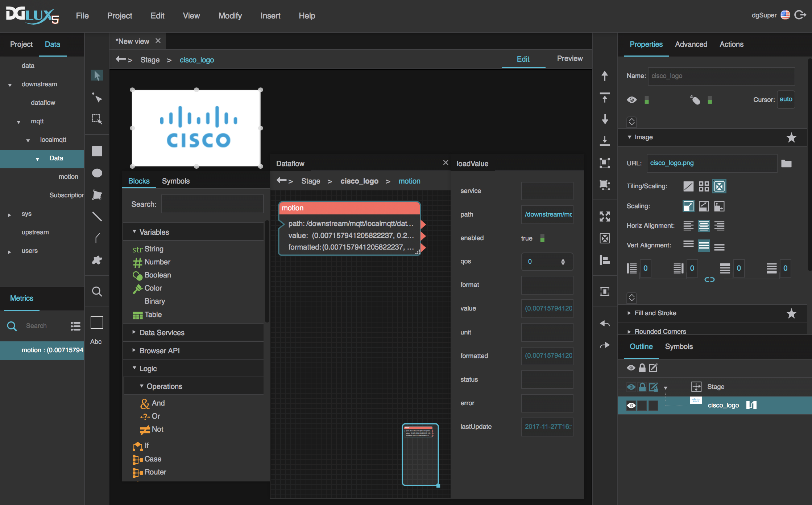The height and width of the screenshot is (505, 812).
Task: Click the qos value stepper arrows
Action: [x=563, y=262]
